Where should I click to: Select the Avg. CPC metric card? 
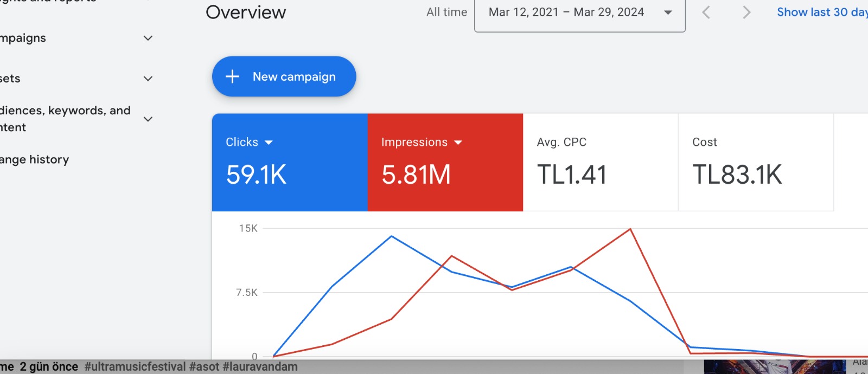coord(601,162)
